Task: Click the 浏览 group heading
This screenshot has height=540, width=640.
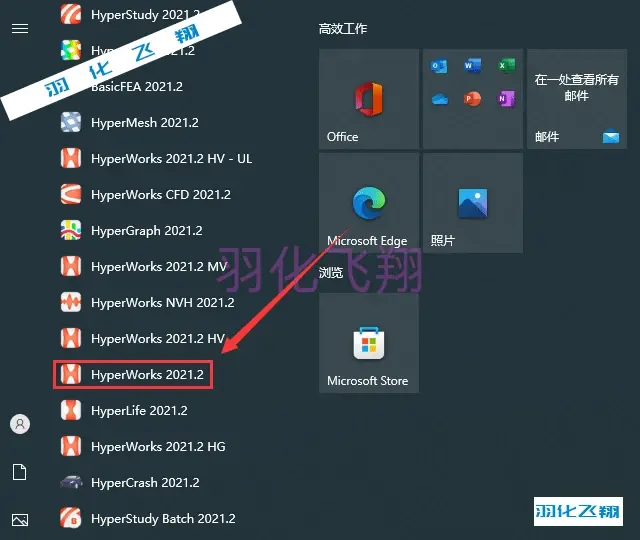Action: tap(331, 273)
